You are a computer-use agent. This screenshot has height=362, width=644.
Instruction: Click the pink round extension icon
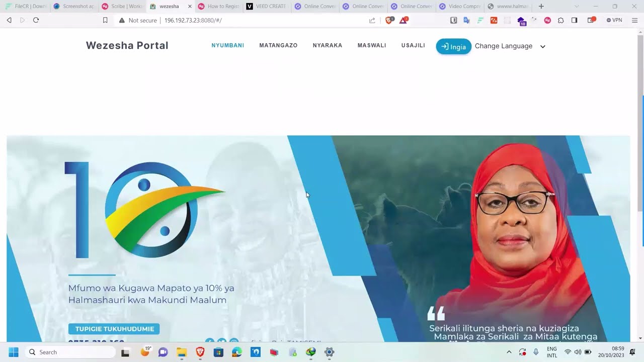(547, 20)
